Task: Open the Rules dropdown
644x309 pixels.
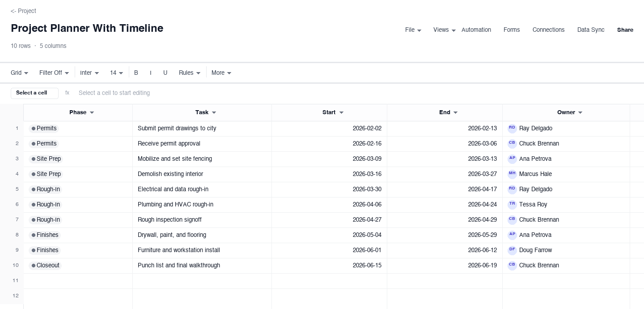Action: 190,73
